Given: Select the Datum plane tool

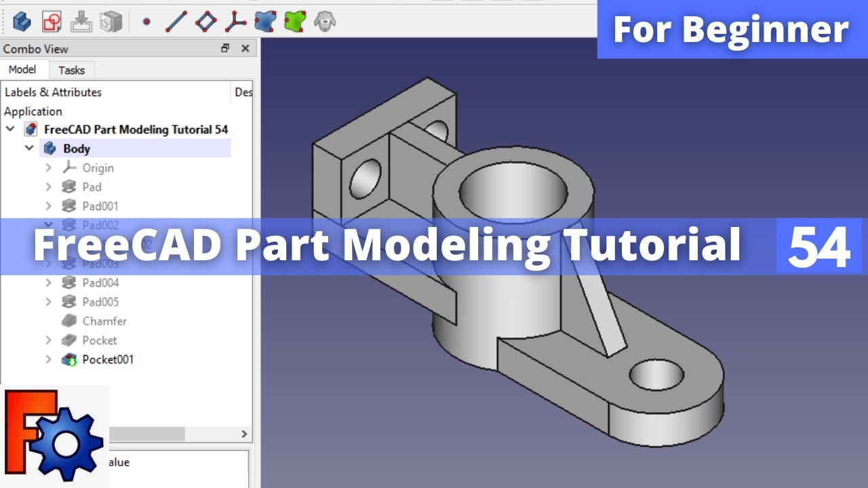Looking at the screenshot, I should click(x=205, y=22).
